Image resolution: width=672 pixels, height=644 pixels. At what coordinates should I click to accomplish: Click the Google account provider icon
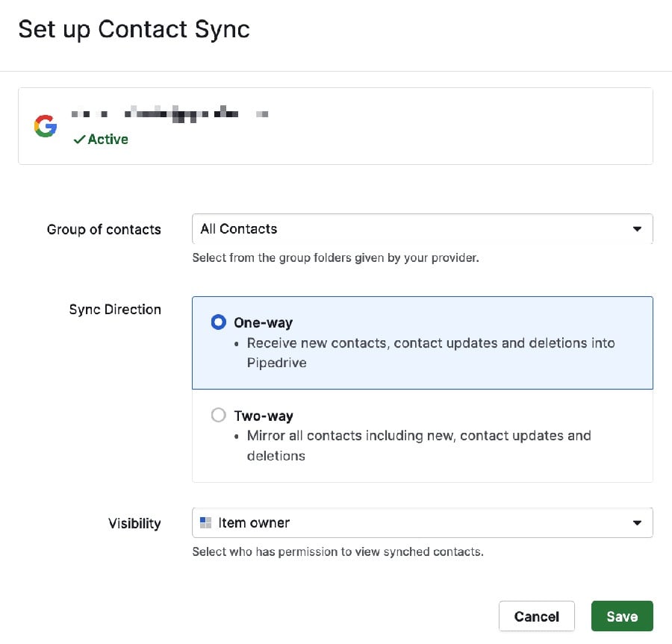coord(45,125)
